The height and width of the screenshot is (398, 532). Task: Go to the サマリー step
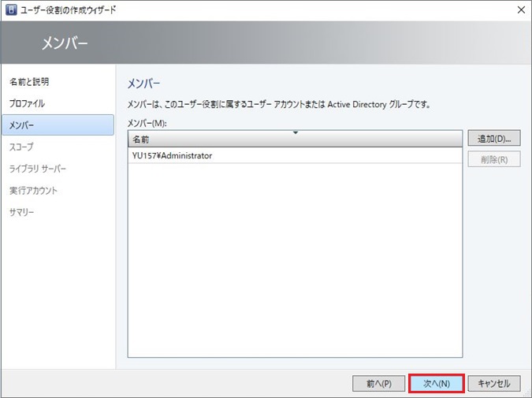click(22, 212)
